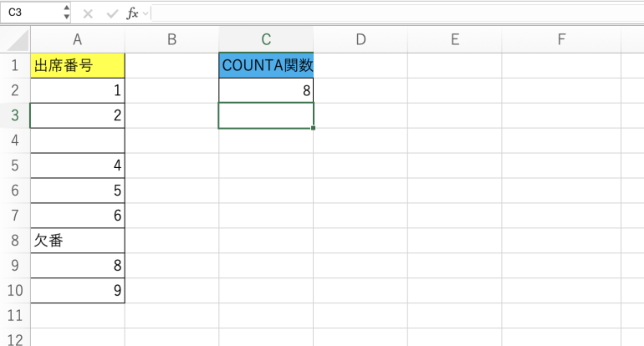Screen dimensions: 644x346
Task: Click the cancel (X) icon in formula bar
Action: tap(89, 13)
